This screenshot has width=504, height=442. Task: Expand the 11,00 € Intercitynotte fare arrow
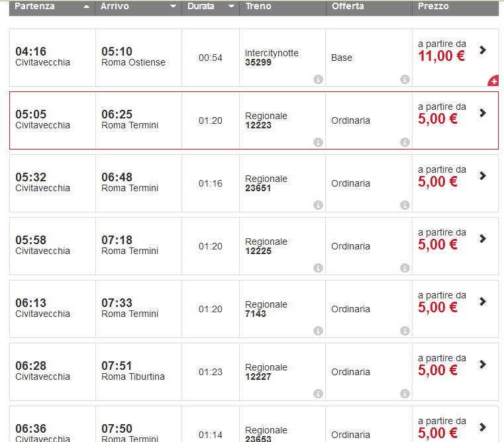tap(483, 50)
